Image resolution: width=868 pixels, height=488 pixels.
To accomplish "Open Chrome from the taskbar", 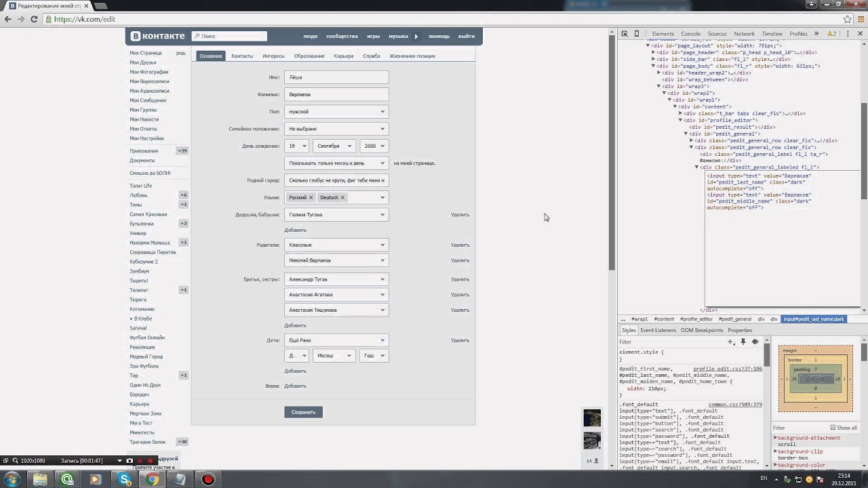I will point(153,479).
